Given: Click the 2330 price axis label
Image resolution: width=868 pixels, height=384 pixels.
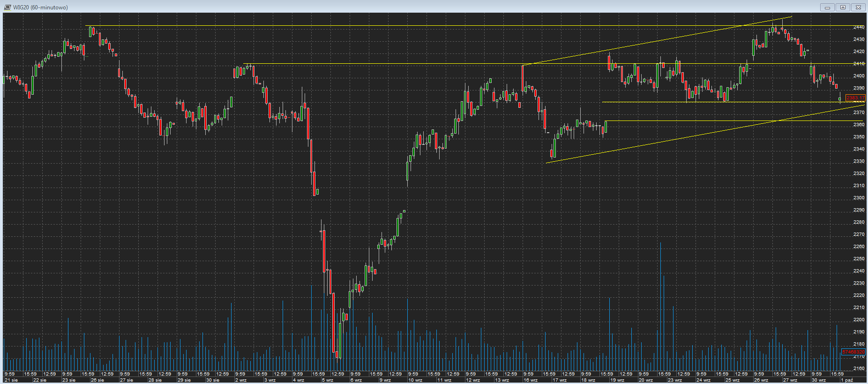Looking at the screenshot, I should coord(859,161).
